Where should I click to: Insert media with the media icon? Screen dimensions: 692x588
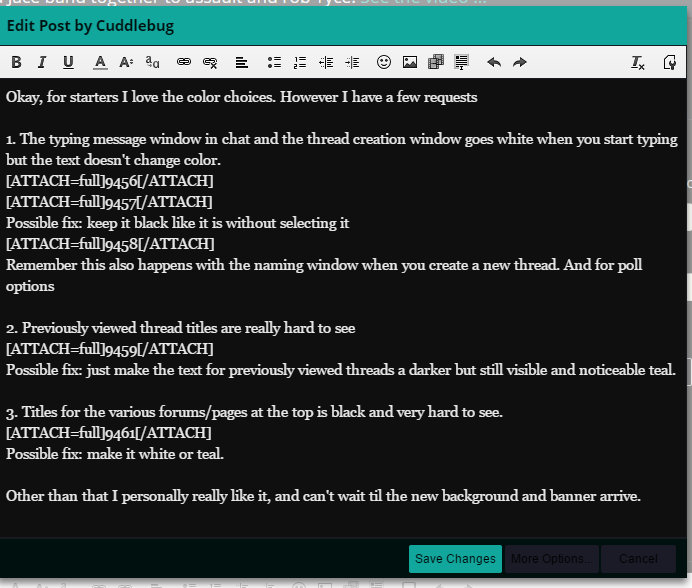[436, 62]
